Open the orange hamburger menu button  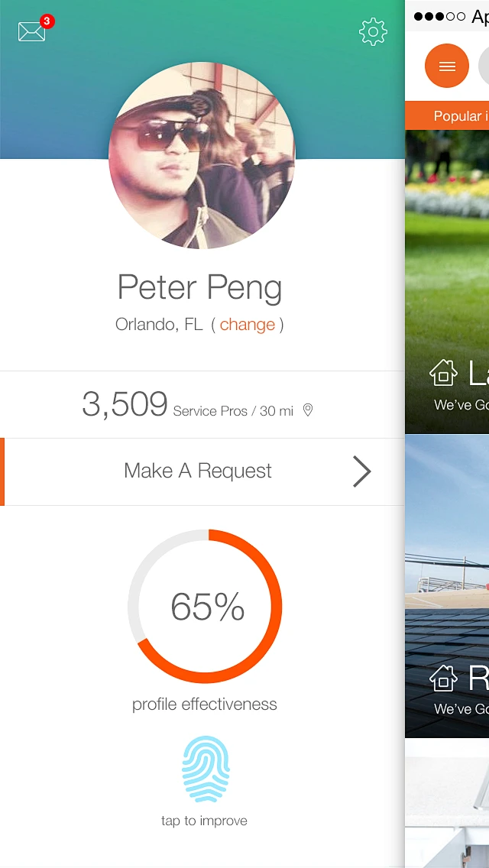point(446,66)
